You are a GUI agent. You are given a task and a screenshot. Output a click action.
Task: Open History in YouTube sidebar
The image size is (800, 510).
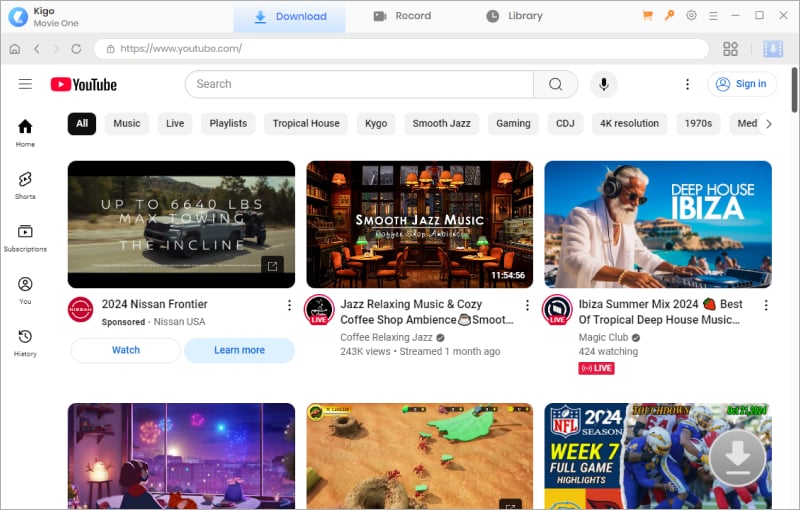25,343
